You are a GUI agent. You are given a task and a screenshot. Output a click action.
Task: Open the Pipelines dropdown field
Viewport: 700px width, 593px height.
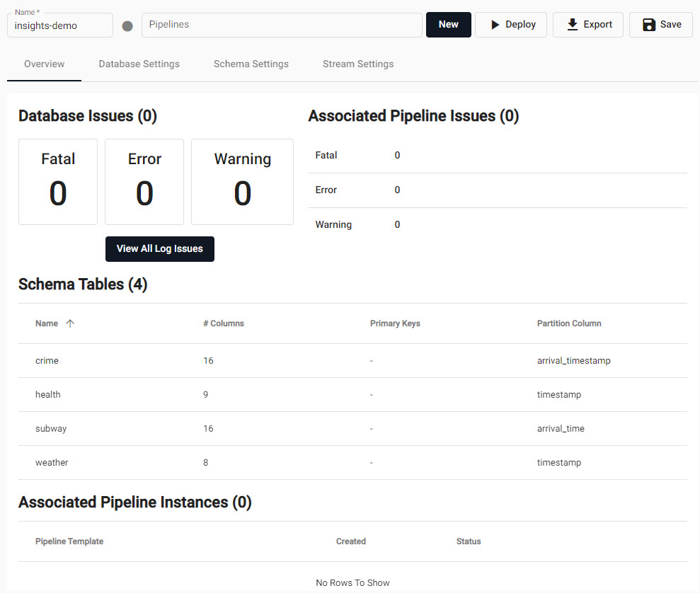click(282, 25)
